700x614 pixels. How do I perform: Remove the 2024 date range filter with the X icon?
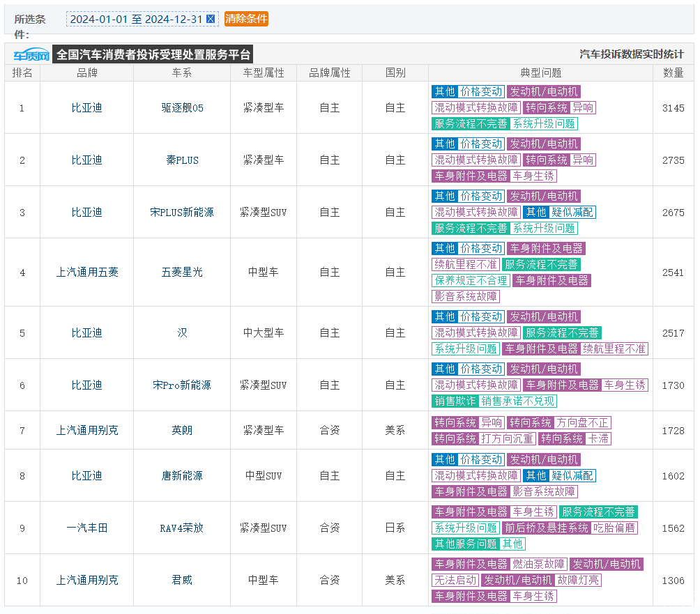click(x=211, y=19)
